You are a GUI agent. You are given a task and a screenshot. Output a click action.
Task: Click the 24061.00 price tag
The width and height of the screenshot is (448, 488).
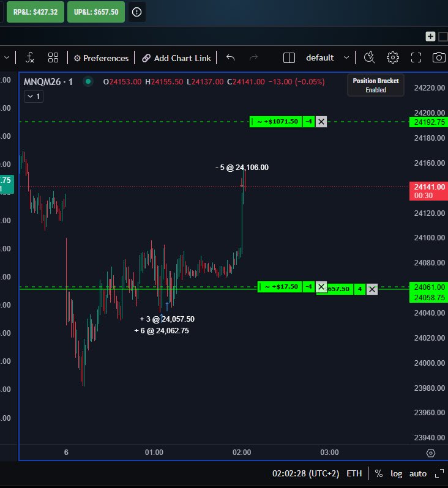(428, 287)
